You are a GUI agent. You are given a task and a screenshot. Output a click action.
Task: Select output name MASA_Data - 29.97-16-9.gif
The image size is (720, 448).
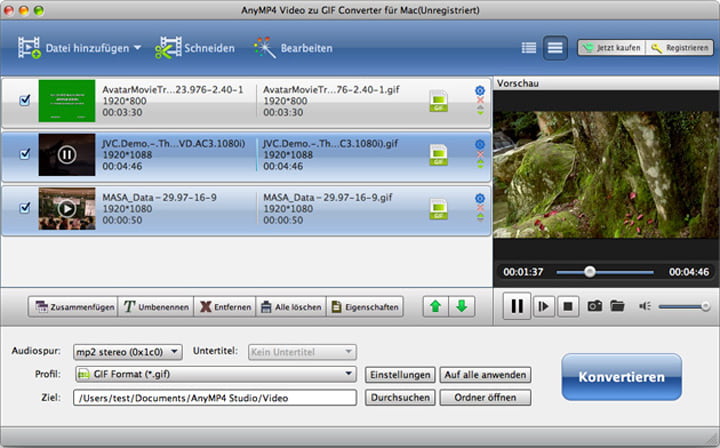pos(327,197)
